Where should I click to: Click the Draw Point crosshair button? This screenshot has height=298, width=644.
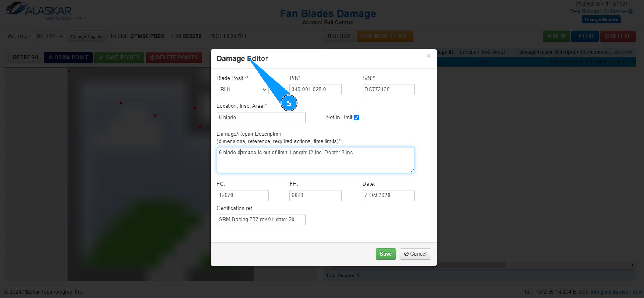(x=68, y=57)
